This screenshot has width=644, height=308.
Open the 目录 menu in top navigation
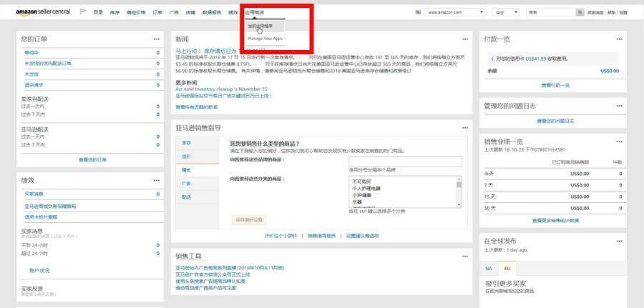[98, 12]
